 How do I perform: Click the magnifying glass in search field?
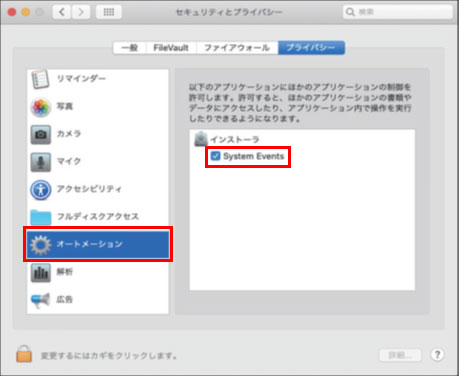pos(350,12)
